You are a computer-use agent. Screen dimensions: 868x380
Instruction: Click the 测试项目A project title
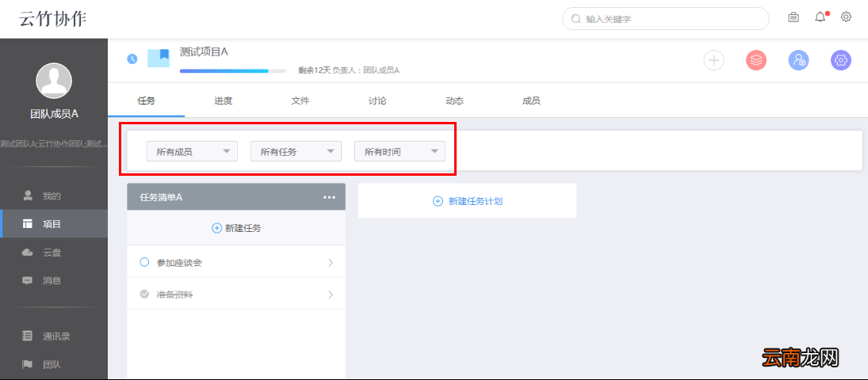click(x=204, y=52)
